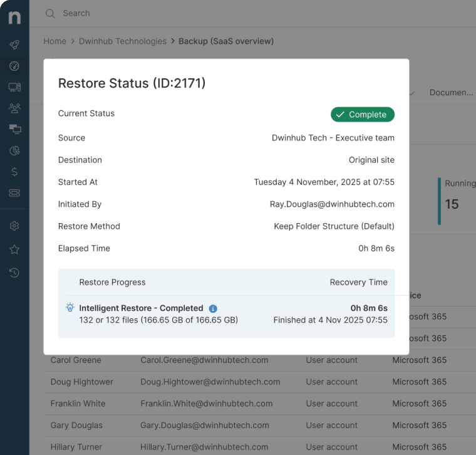Open the rocket launch icon in the sidebar
Screen dimensions: 476x455
click(x=14, y=44)
